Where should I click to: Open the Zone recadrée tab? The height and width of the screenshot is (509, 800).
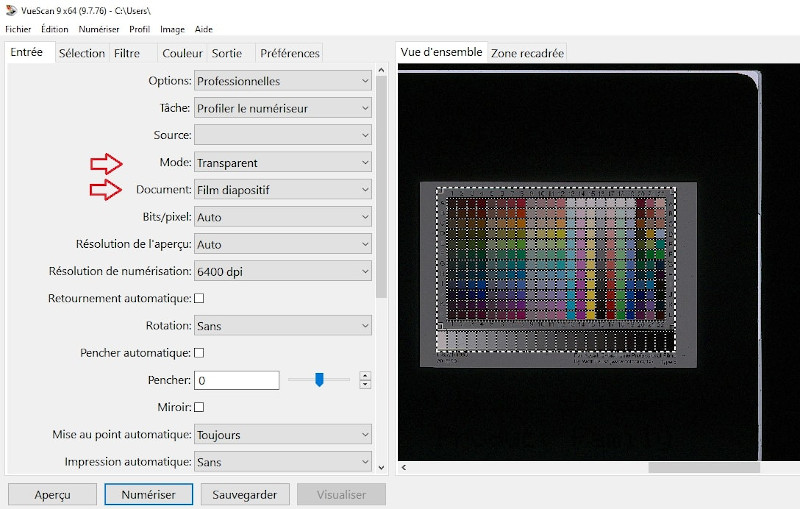coord(527,53)
